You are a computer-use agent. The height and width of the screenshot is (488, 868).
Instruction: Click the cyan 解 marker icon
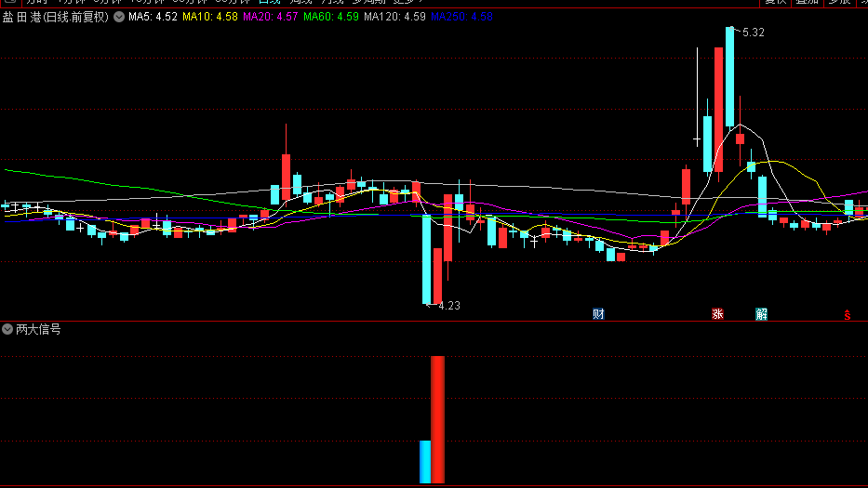(762, 314)
